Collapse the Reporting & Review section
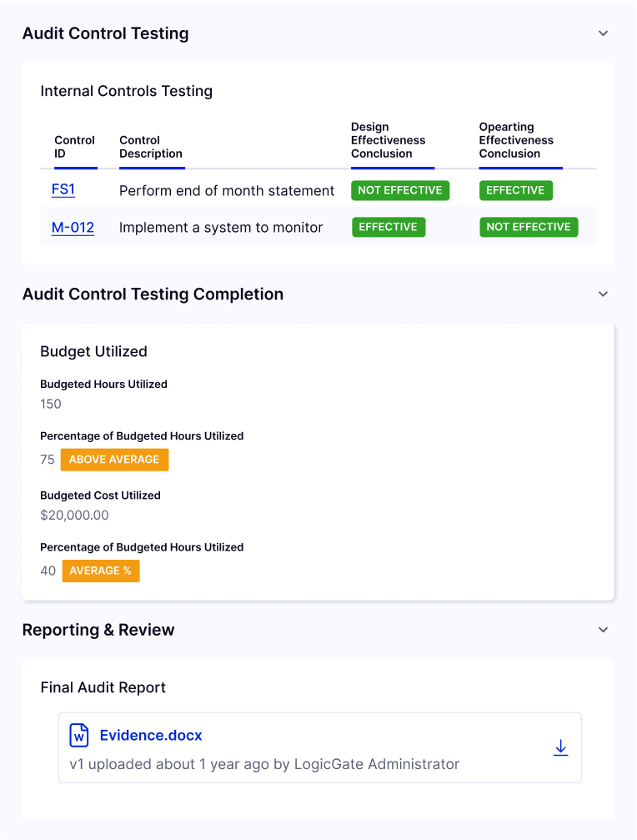Image resolution: width=637 pixels, height=840 pixels. [603, 630]
